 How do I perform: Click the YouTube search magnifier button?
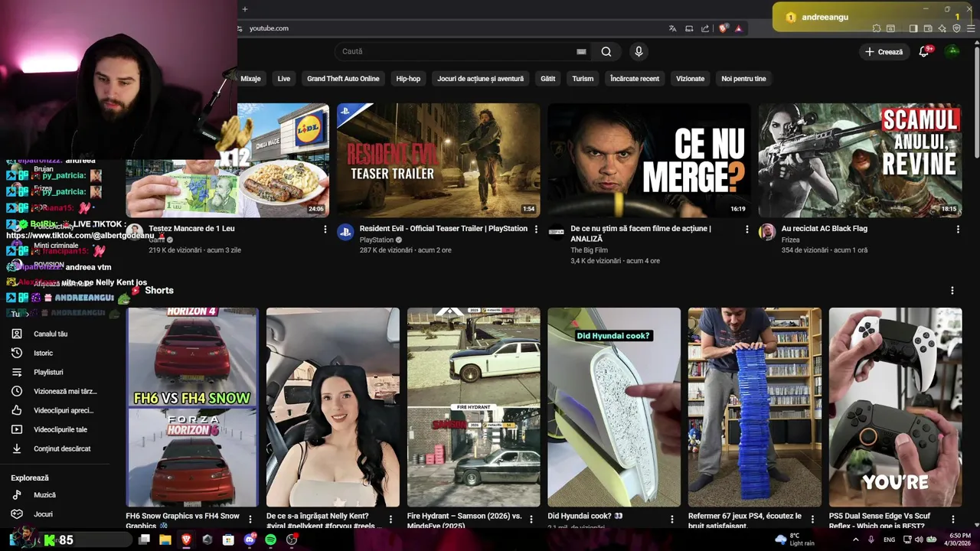pyautogui.click(x=606, y=52)
